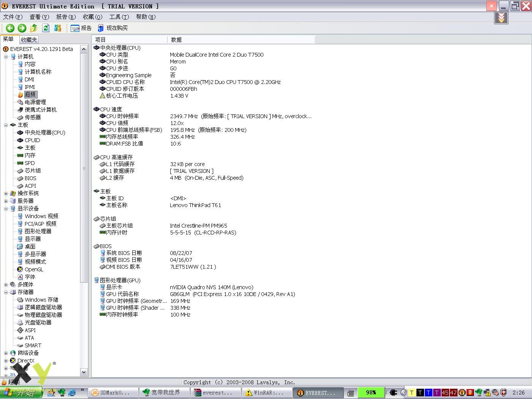The image size is (532, 399).
Task: Expand the 操作系统 tree node
Action: point(6,193)
